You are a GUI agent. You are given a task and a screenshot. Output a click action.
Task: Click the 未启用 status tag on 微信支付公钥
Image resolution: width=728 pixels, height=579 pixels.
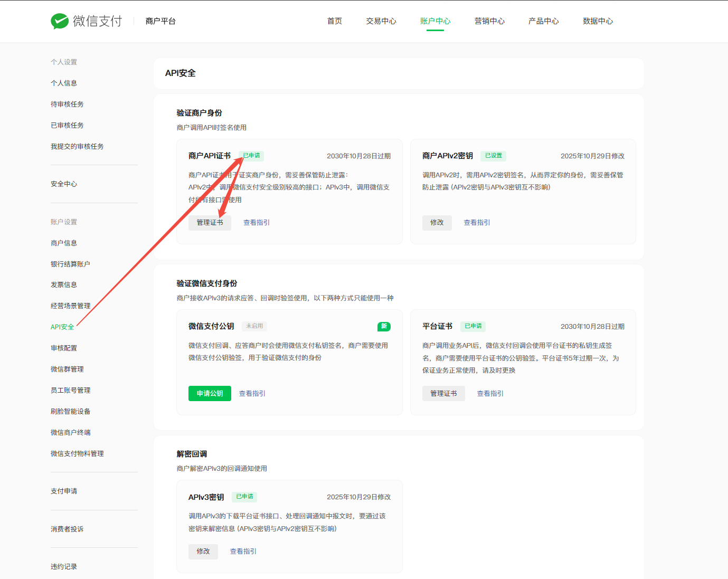pyautogui.click(x=254, y=326)
